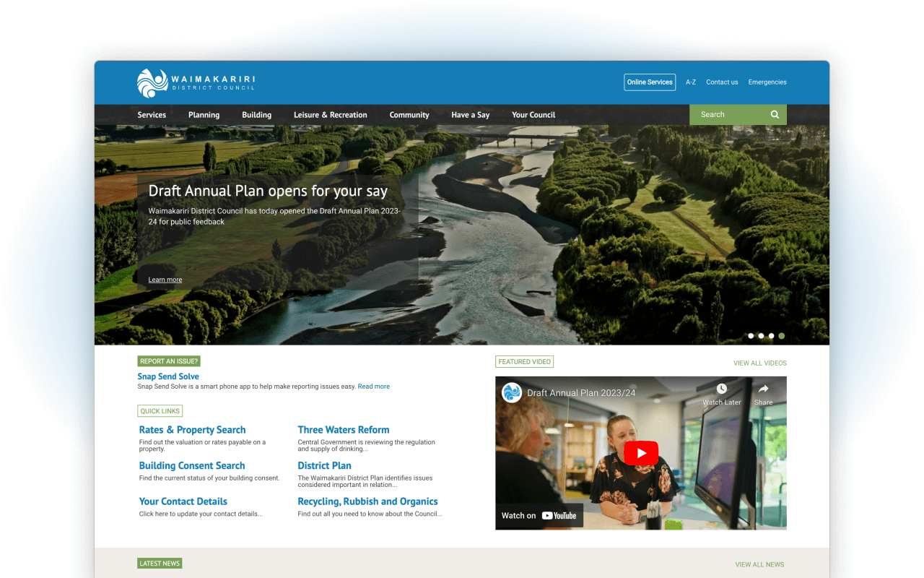Image resolution: width=924 pixels, height=578 pixels.
Task: Open Rates & Property Search
Action: pyautogui.click(x=192, y=430)
